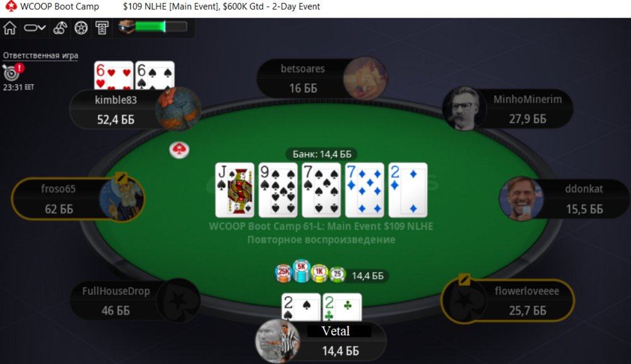Open the Ответственная игра link
This screenshot has height=364, width=631.
point(40,56)
